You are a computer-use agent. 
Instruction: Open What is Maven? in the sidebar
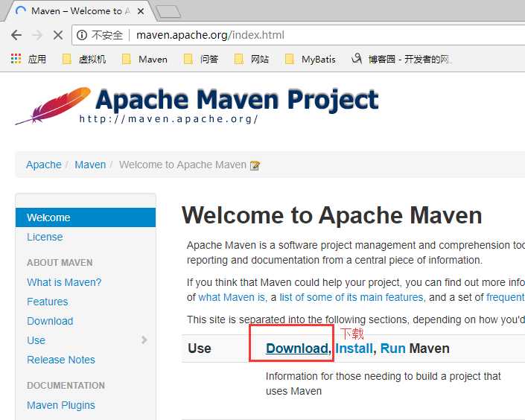click(x=64, y=282)
